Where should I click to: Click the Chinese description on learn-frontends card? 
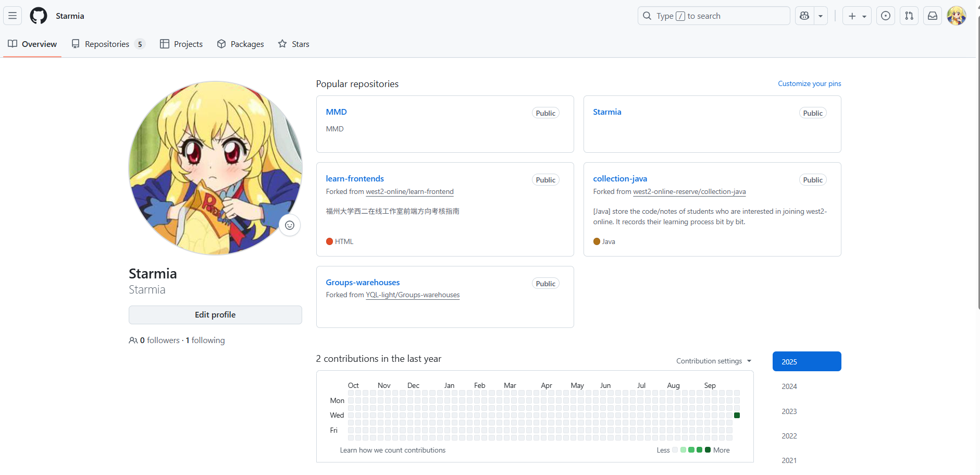392,212
